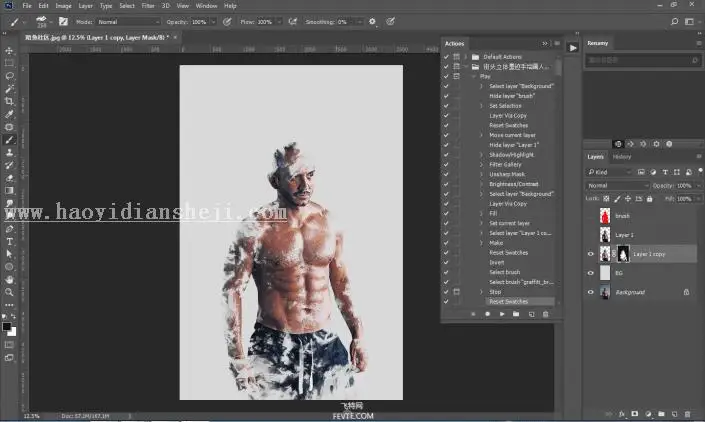Click Delete Layer trash icon in Layers panel
The image size is (705, 422).
coord(687,413)
